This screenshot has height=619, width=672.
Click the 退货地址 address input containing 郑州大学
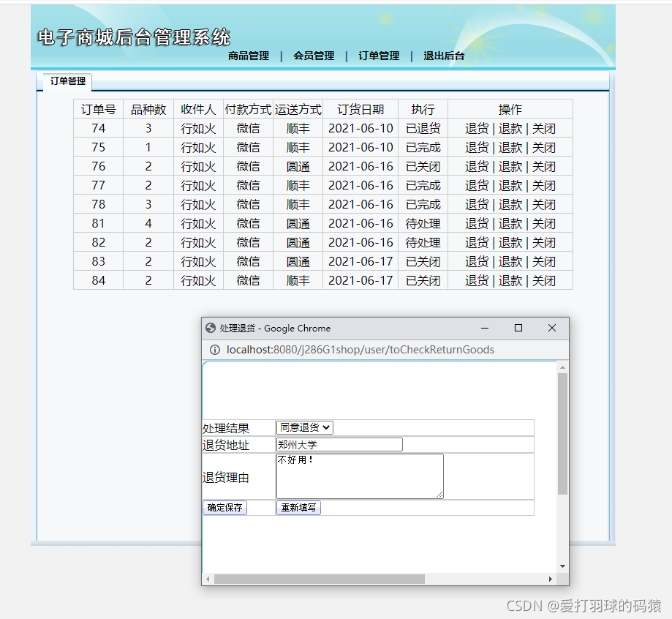[339, 444]
